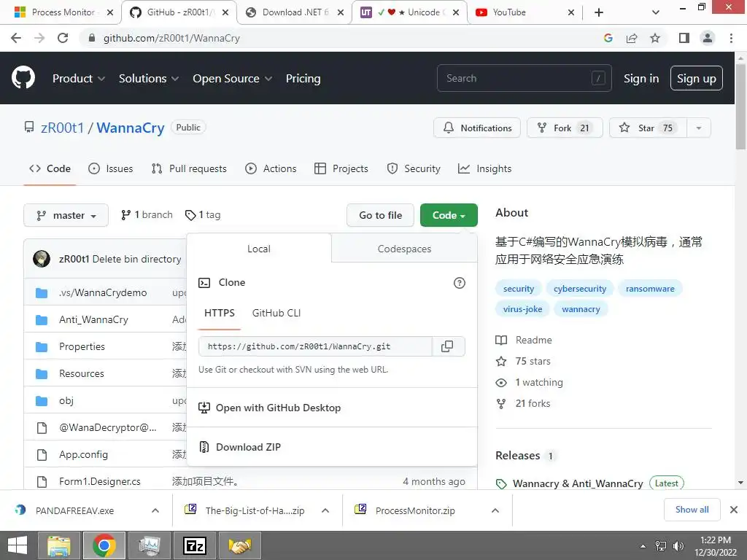
Task: Open 7-Zip from taskbar
Action: [x=195, y=545]
